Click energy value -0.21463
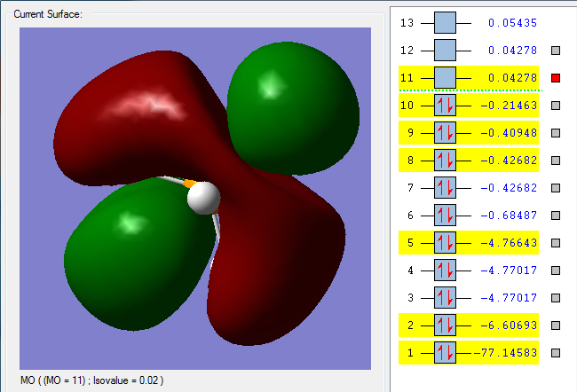577x392 pixels. (509, 106)
